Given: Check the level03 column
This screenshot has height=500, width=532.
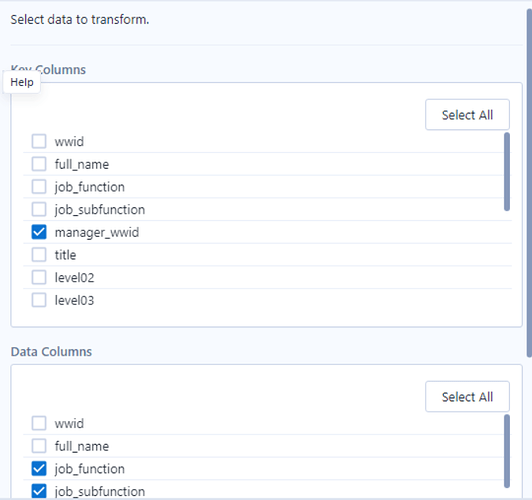Looking at the screenshot, I should click(x=39, y=300).
